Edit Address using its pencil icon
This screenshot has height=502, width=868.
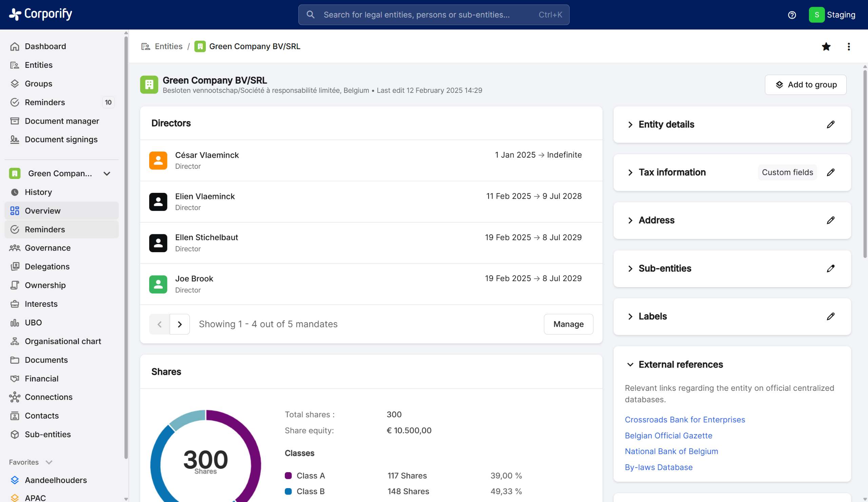[830, 220]
